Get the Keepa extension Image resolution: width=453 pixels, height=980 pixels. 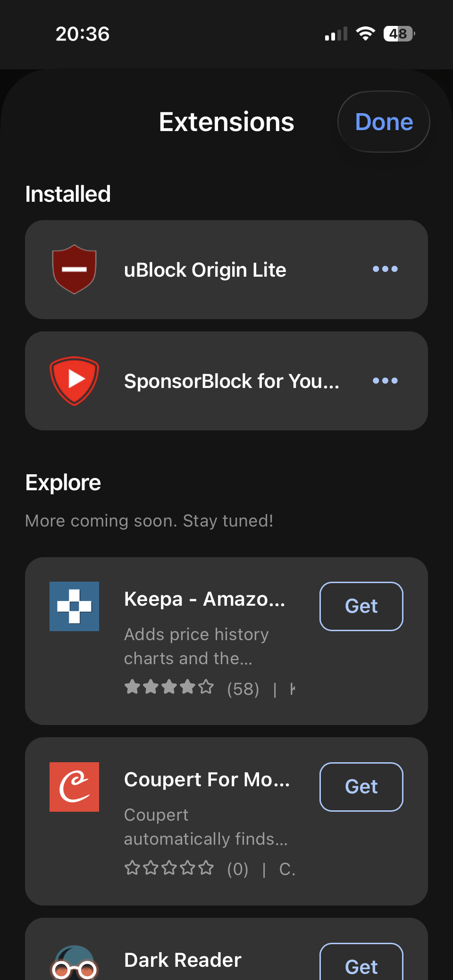coord(361,606)
